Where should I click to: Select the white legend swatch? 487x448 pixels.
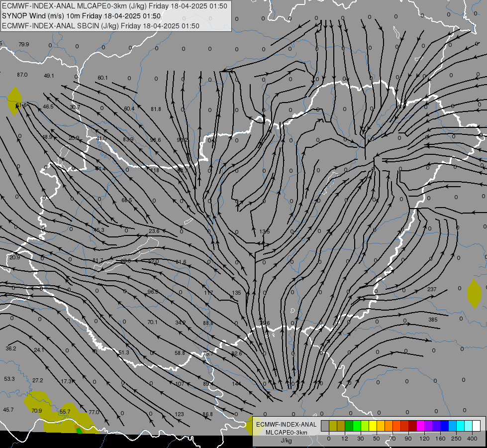coord(476,426)
